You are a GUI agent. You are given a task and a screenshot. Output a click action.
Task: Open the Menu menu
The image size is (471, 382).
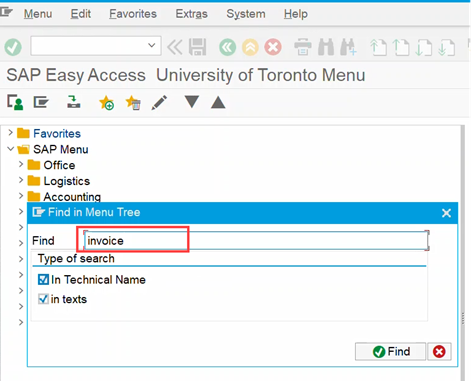tap(38, 14)
